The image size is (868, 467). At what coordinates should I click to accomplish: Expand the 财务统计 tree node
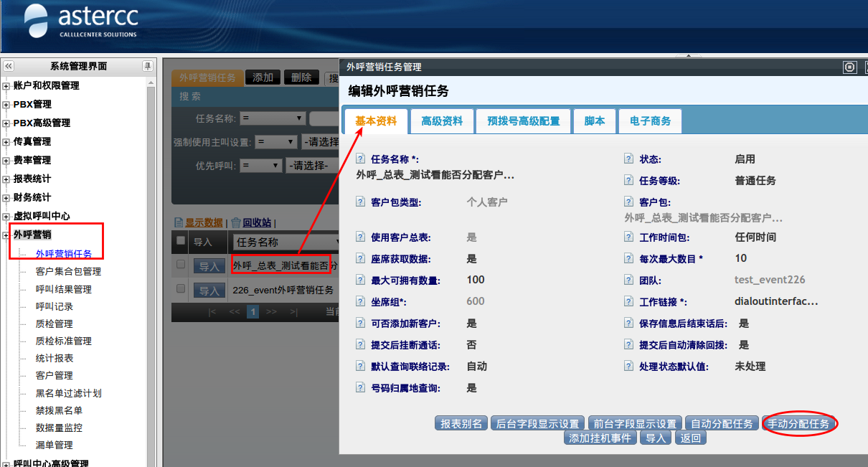tap(6, 198)
